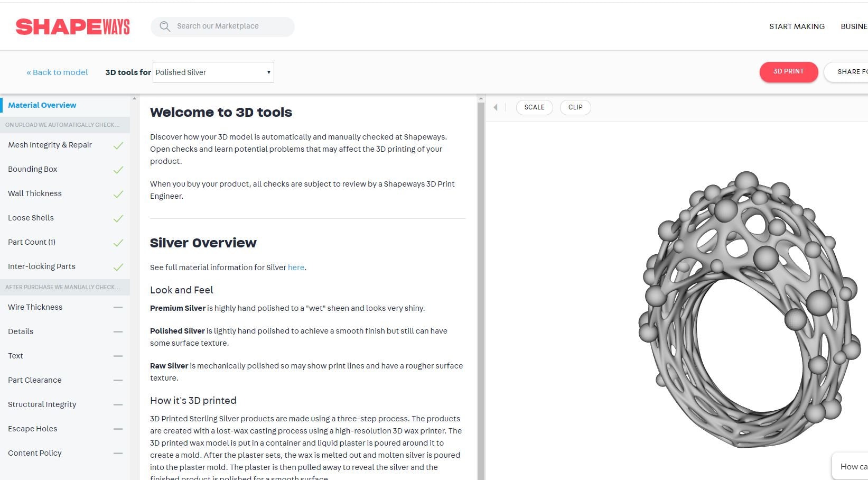The image size is (868, 480).
Task: Click the '3D tools for' label
Action: coord(128,72)
